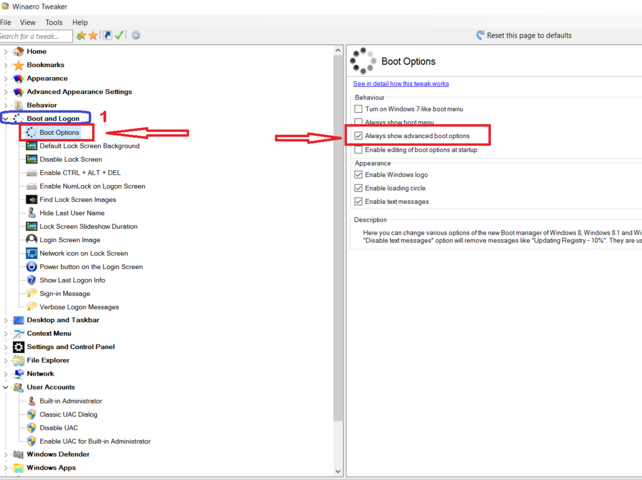Screen dimensions: 642x480
Task: Click the Home tree icon
Action: pos(18,52)
